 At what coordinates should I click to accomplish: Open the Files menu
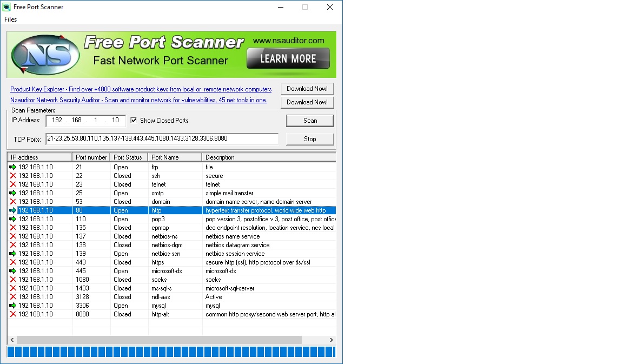click(10, 19)
